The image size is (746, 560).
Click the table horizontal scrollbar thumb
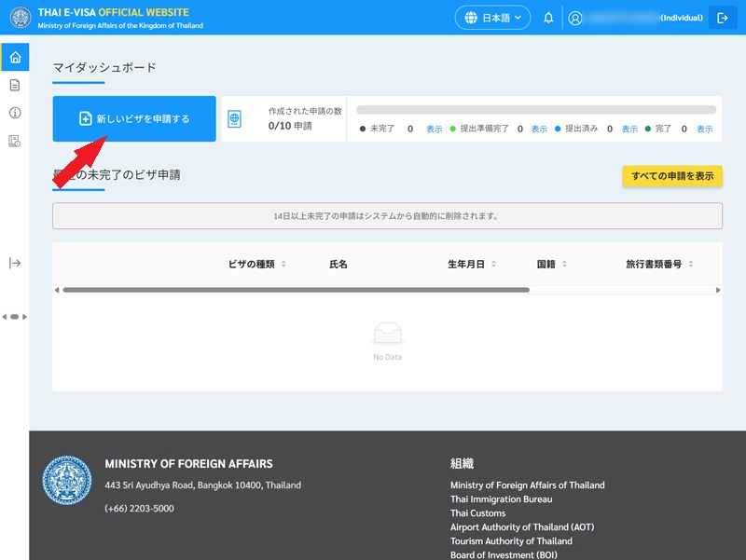(x=296, y=290)
